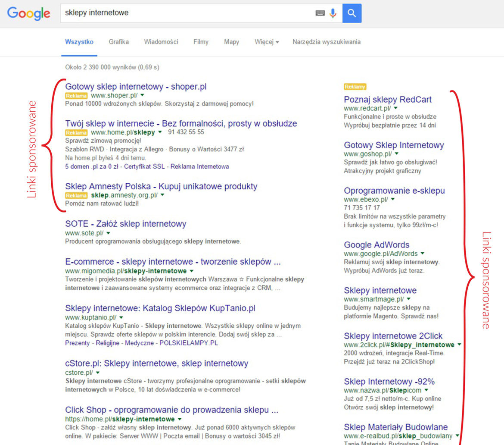This screenshot has height=445, width=504.
Task: Open 'Sklepy internetowe 2Click' ad
Action: click(393, 336)
